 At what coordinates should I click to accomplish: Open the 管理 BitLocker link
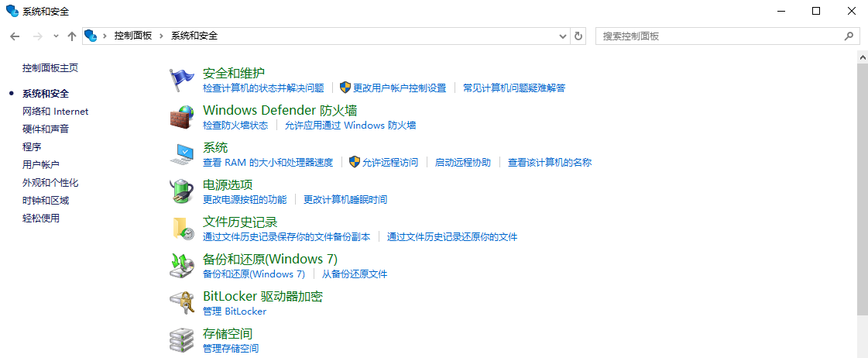click(x=234, y=312)
